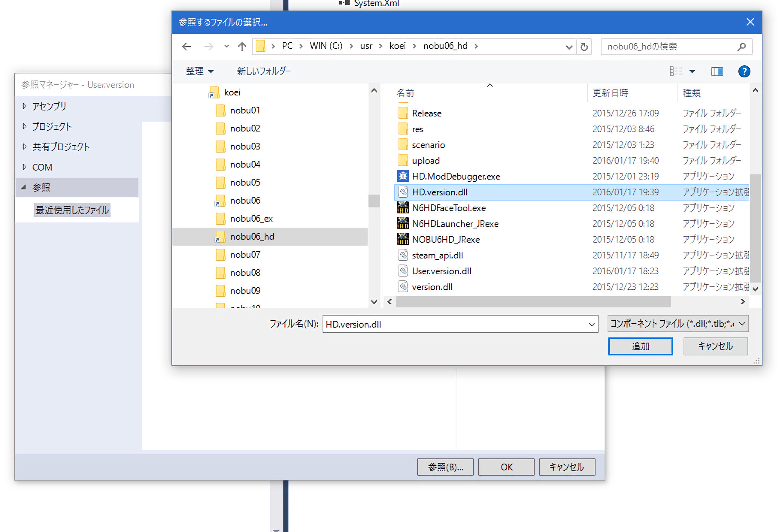Click the search magnifier icon
The width and height of the screenshot is (779, 532).
(x=741, y=47)
